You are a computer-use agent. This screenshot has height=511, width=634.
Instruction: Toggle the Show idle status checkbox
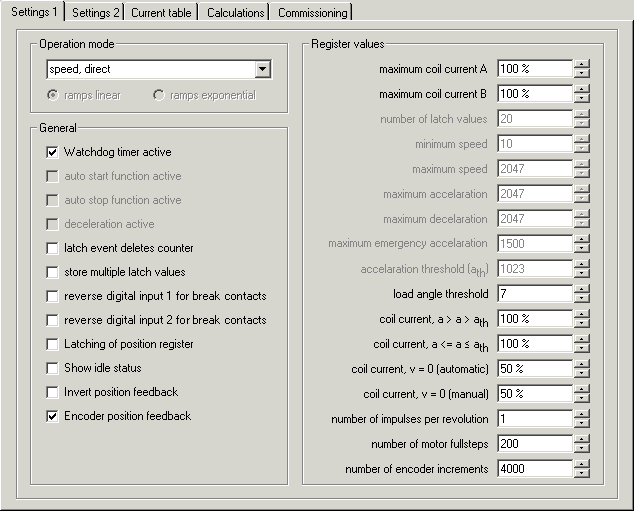click(x=52, y=368)
